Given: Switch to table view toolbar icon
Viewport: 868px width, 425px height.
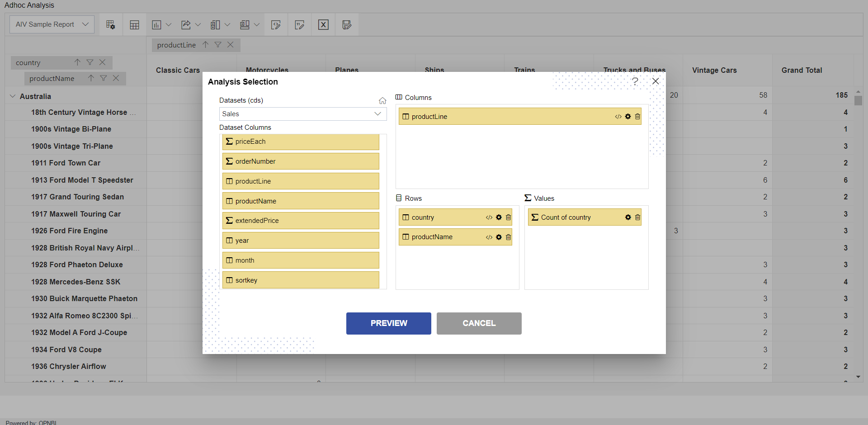Looking at the screenshot, I should 134,25.
